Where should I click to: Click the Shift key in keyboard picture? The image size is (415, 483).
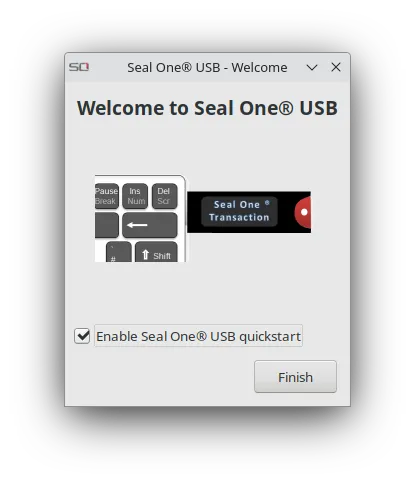pyautogui.click(x=156, y=252)
